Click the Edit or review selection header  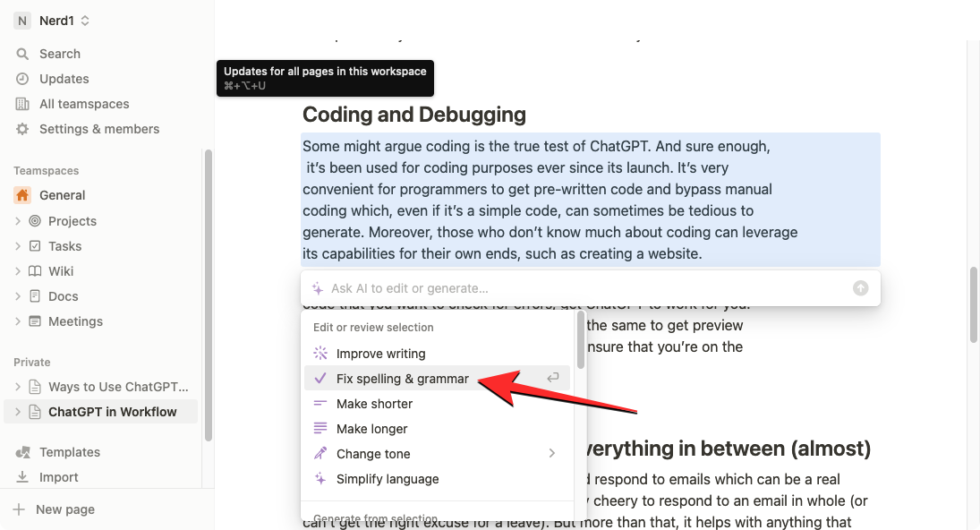pyautogui.click(x=373, y=327)
